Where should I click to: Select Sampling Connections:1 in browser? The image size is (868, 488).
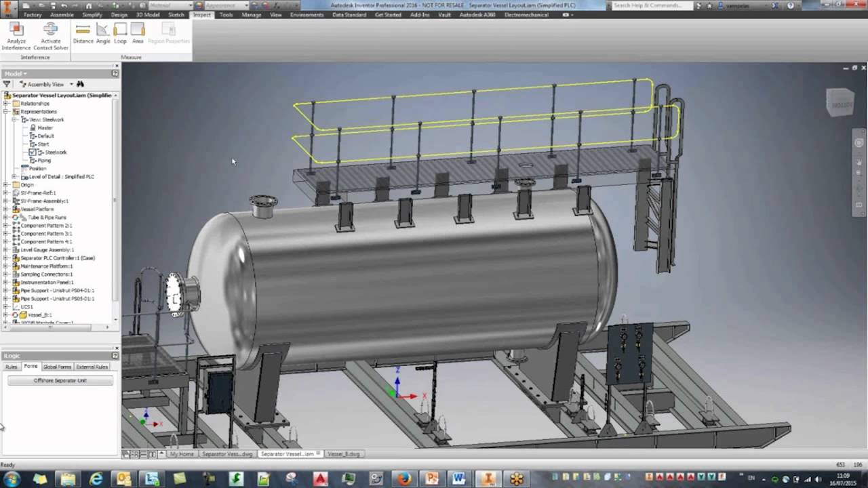(x=45, y=274)
